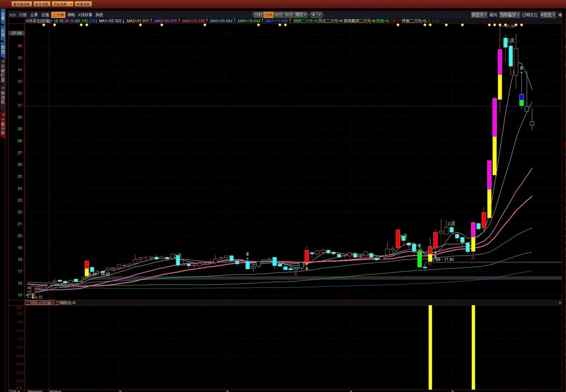Click the MA1=32.322 indicator value
566x392 pixels.
click(110, 21)
